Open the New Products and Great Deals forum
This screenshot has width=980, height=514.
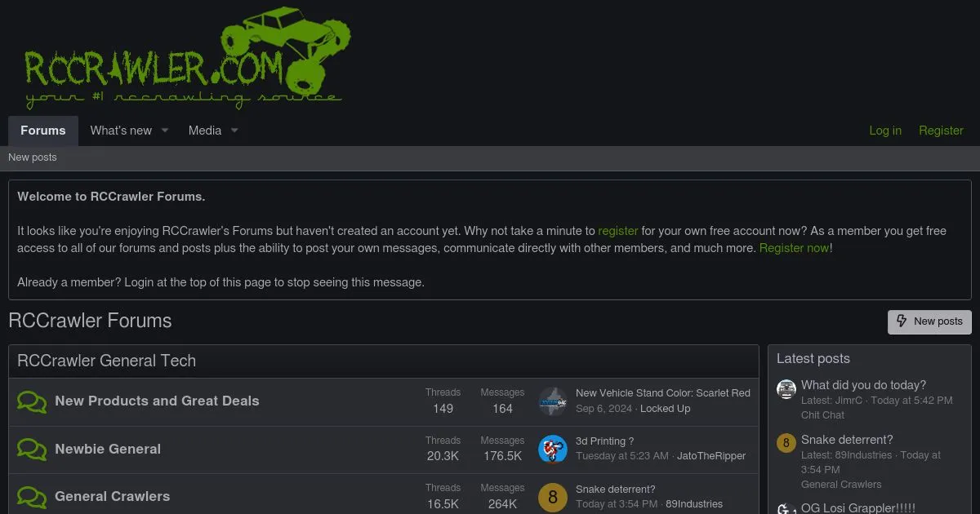pyautogui.click(x=157, y=401)
